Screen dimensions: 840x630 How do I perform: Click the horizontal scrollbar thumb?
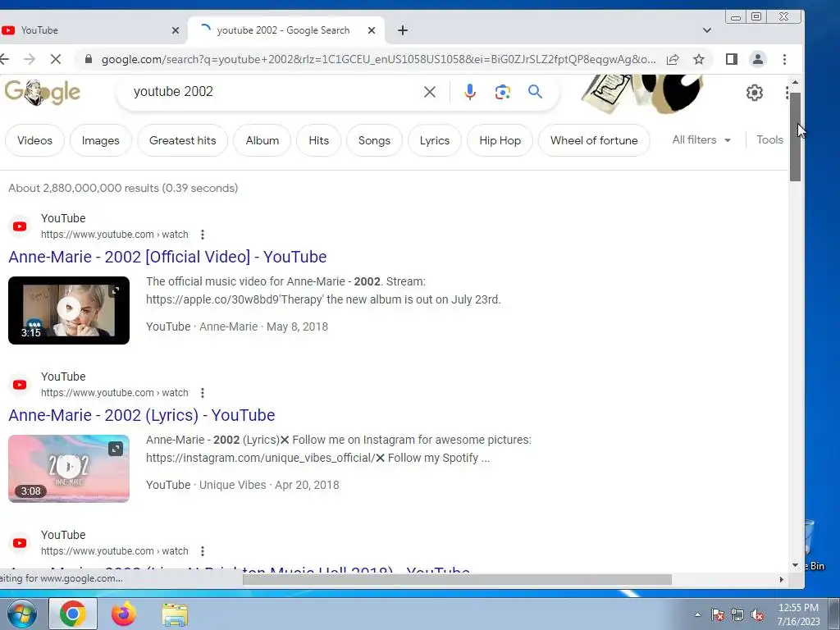click(x=457, y=580)
